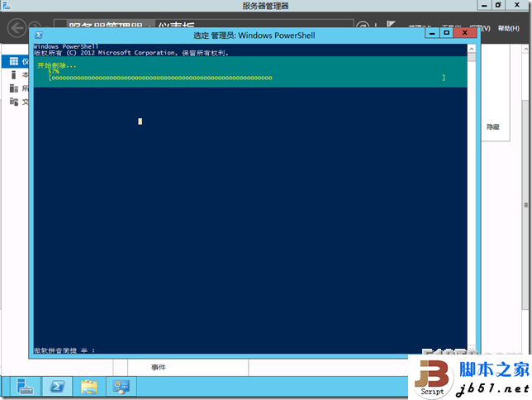
Task: Click the up arrow of PowerShell's scrollbar
Action: click(x=472, y=49)
